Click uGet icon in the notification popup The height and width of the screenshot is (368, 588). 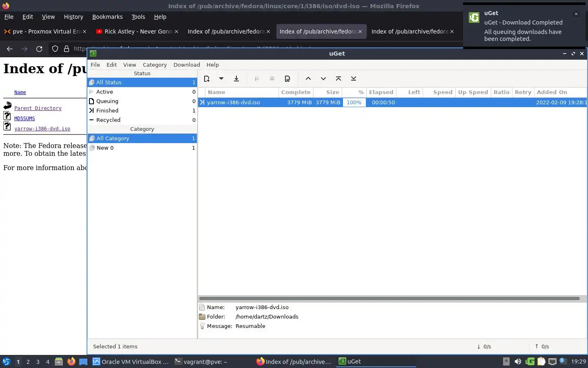pyautogui.click(x=474, y=18)
